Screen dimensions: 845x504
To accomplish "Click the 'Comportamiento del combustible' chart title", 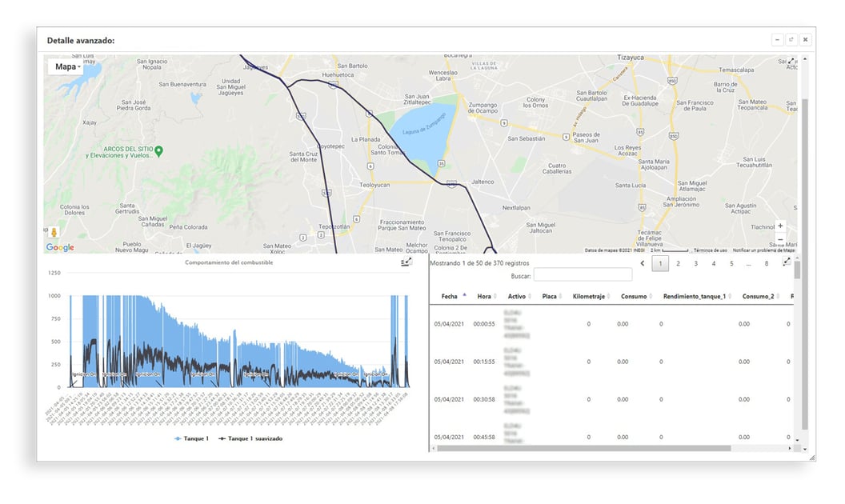I will 229,262.
